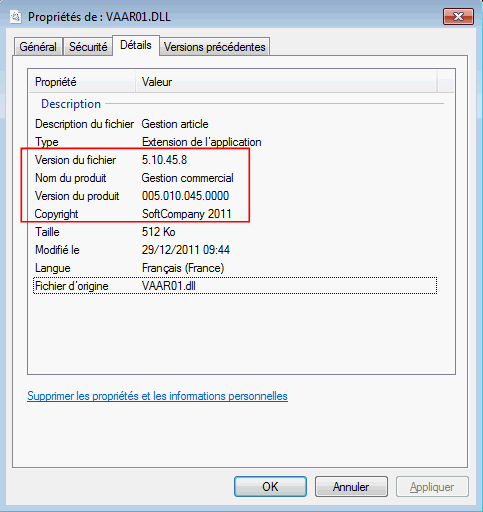483x512 pixels.
Task: Collapse the Description group heading
Action: pos(71,104)
